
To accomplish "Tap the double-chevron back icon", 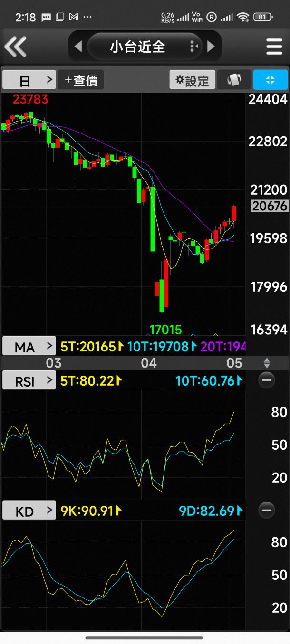I will [x=15, y=47].
